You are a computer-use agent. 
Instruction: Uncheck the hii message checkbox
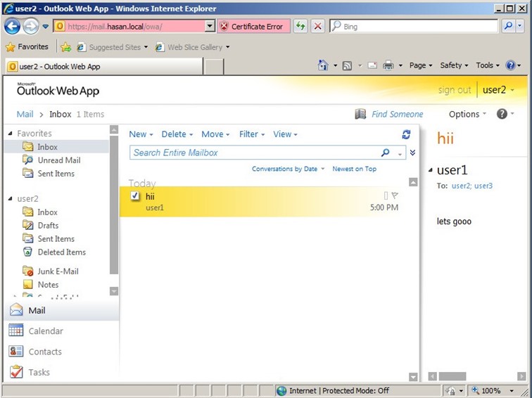(135, 195)
